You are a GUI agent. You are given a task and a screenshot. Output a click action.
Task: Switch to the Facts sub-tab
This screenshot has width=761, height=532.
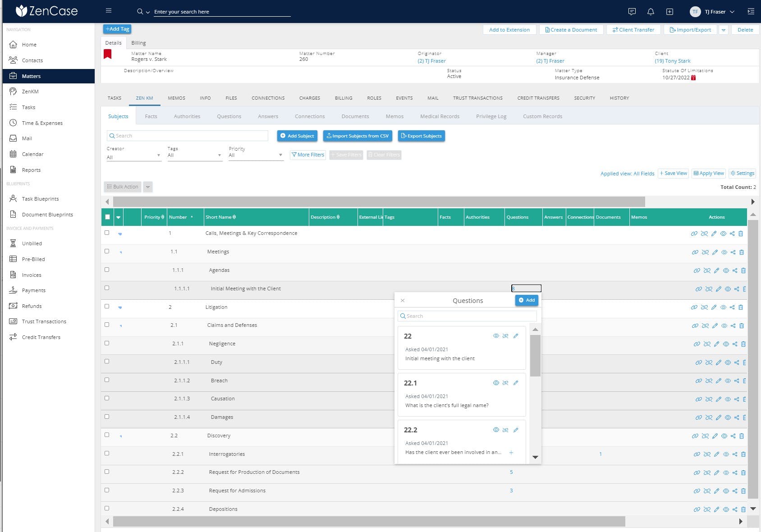(x=151, y=116)
